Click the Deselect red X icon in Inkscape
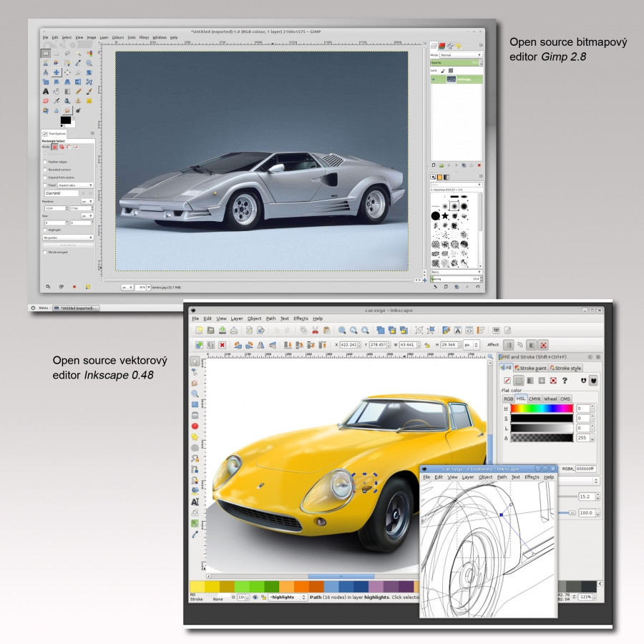This screenshot has height=644, width=644. (x=223, y=345)
